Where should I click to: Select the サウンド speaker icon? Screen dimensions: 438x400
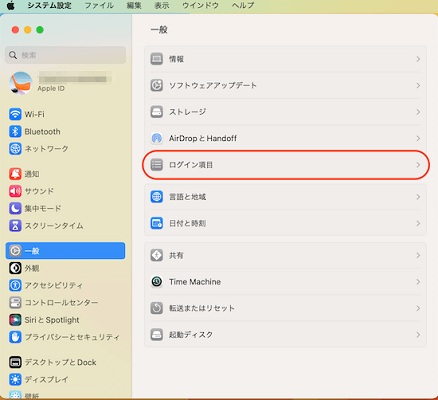[x=15, y=191]
